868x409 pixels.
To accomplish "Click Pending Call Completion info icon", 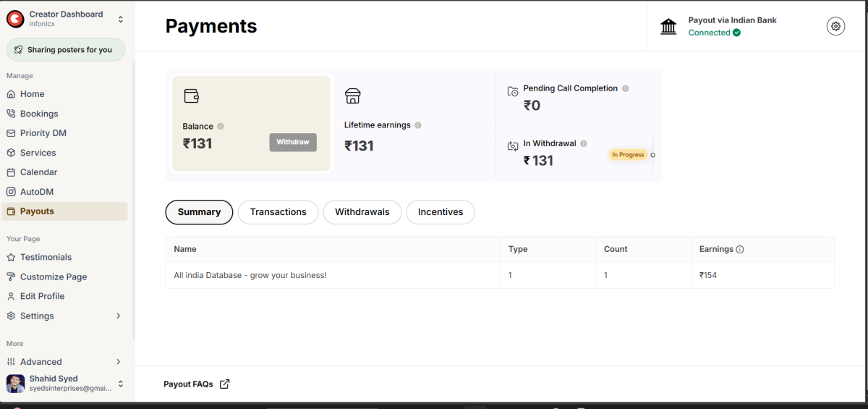I will (x=625, y=88).
